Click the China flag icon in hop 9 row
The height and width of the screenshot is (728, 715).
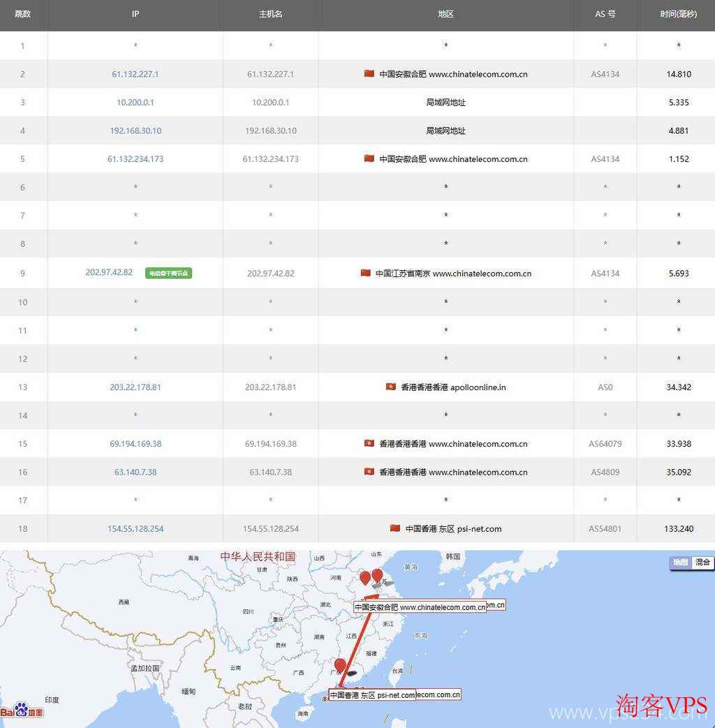(x=365, y=272)
